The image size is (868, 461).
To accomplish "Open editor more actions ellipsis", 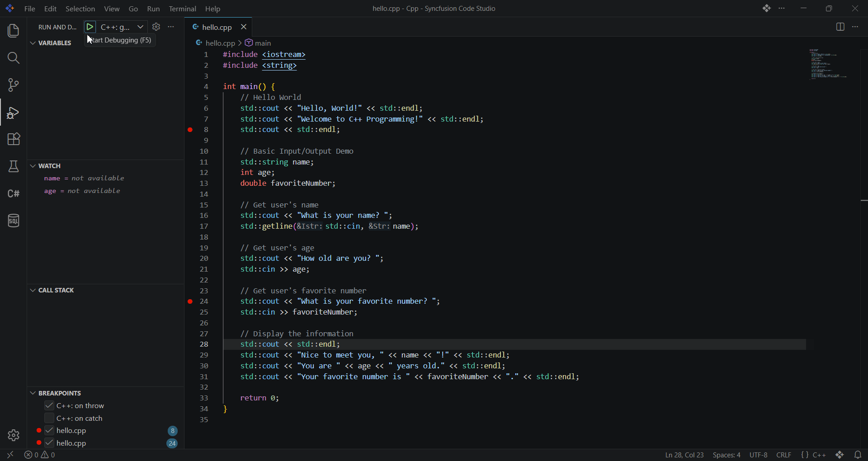I will click(x=855, y=27).
